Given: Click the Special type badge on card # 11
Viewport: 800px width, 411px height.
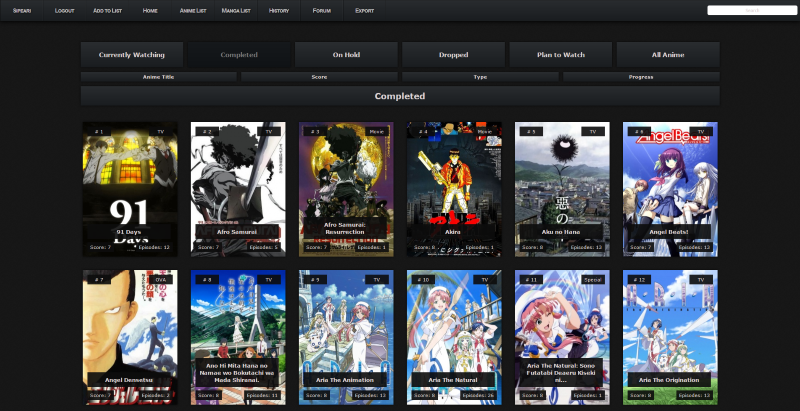Looking at the screenshot, I should 593,279.
